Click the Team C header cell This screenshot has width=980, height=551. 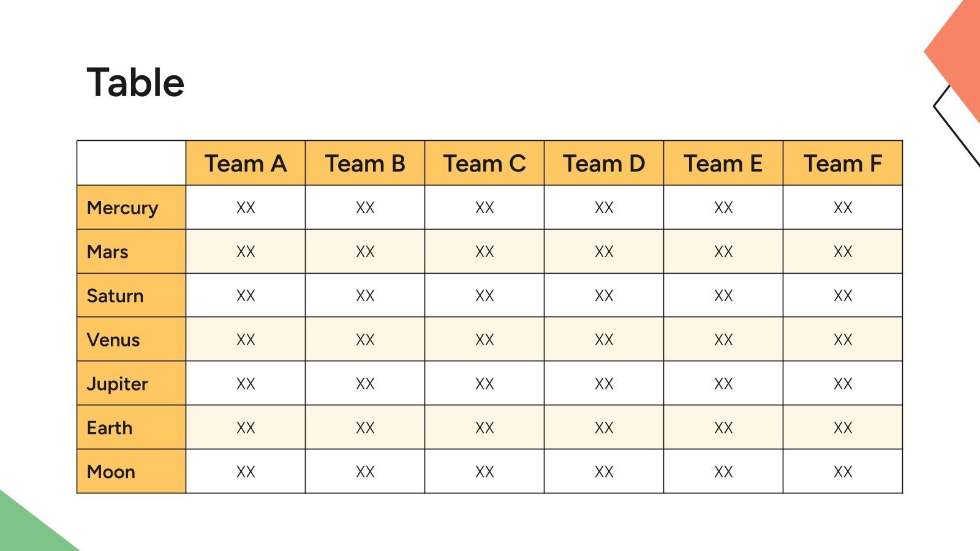pos(484,163)
